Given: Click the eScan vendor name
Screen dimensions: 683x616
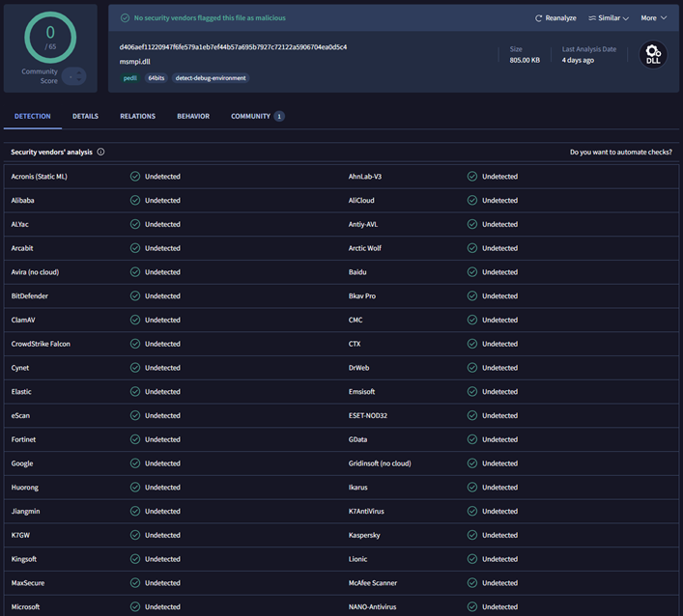Looking at the screenshot, I should click(20, 416).
